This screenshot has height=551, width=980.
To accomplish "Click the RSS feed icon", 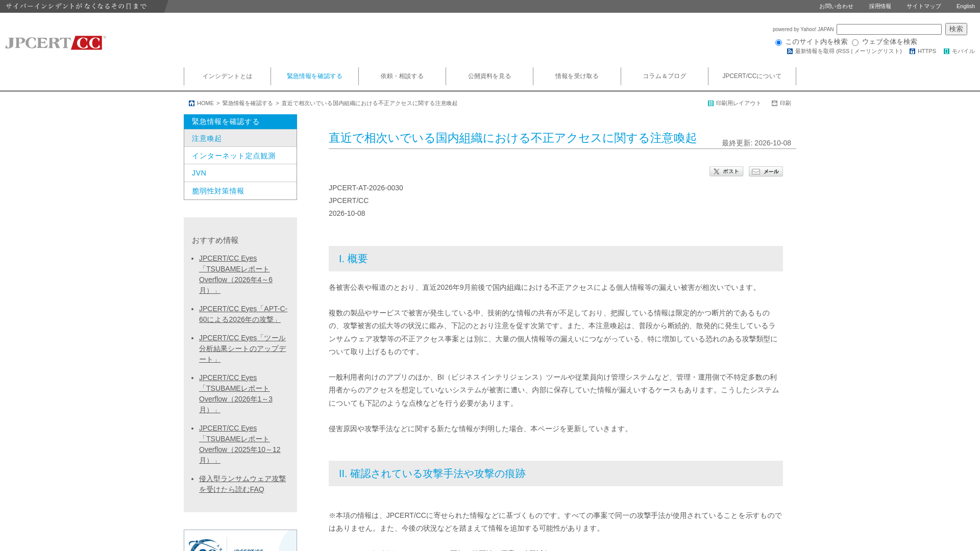I will pyautogui.click(x=790, y=52).
